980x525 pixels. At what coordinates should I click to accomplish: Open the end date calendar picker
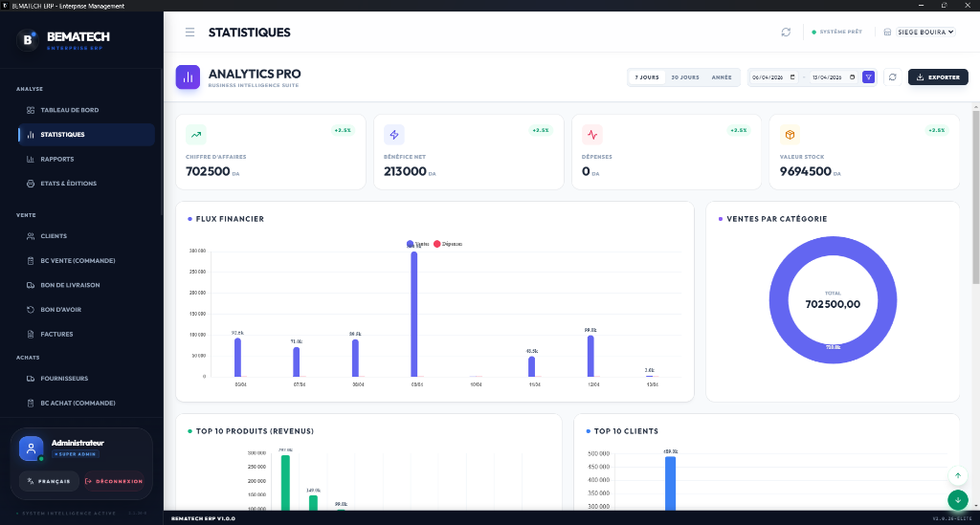[x=852, y=77]
